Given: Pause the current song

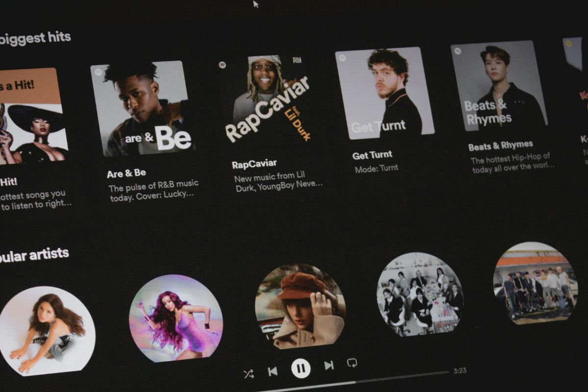Looking at the screenshot, I should click(301, 368).
